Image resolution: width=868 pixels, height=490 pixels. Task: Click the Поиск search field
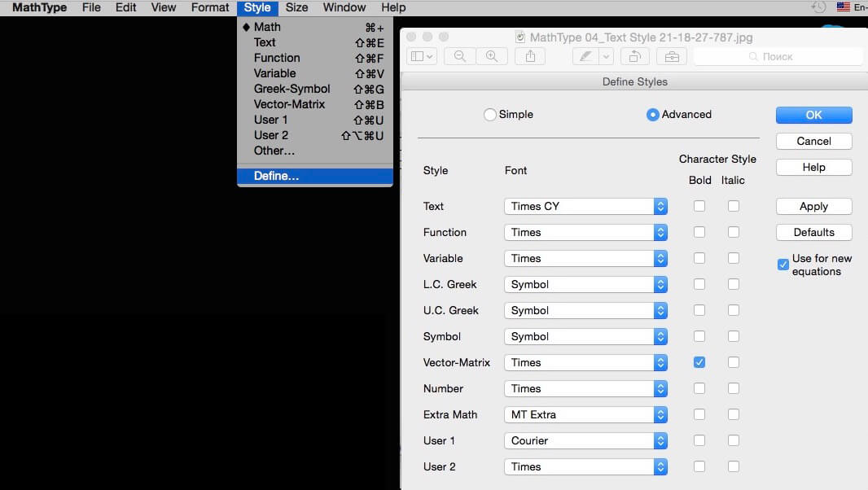778,56
